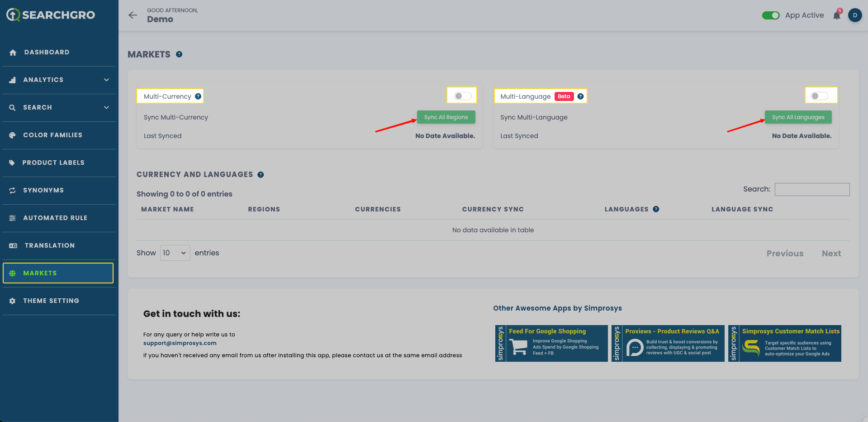
Task: Open support@simprosys.com email link
Action: pos(180,343)
